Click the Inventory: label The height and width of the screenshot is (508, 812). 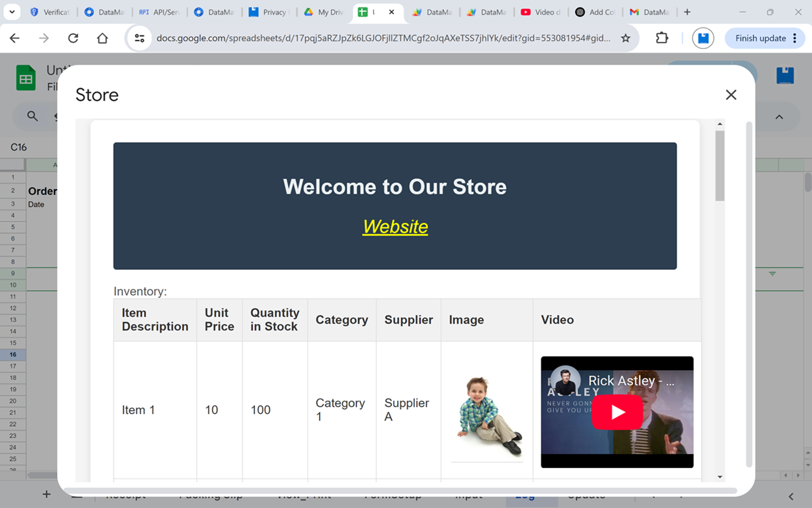[140, 291]
